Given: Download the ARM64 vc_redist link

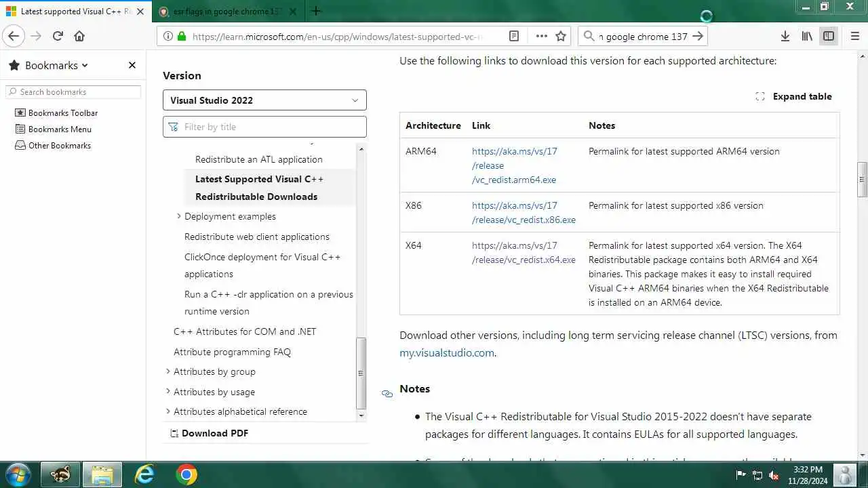Looking at the screenshot, I should click(515, 165).
